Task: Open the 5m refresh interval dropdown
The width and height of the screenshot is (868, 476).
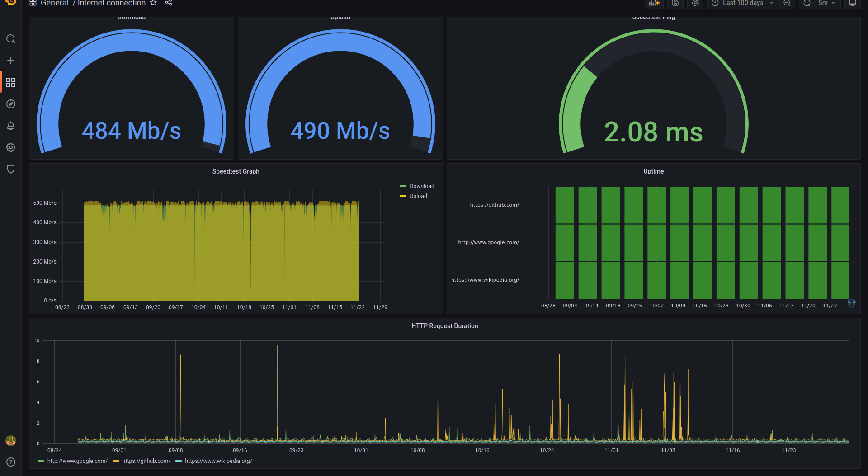Action: click(827, 4)
